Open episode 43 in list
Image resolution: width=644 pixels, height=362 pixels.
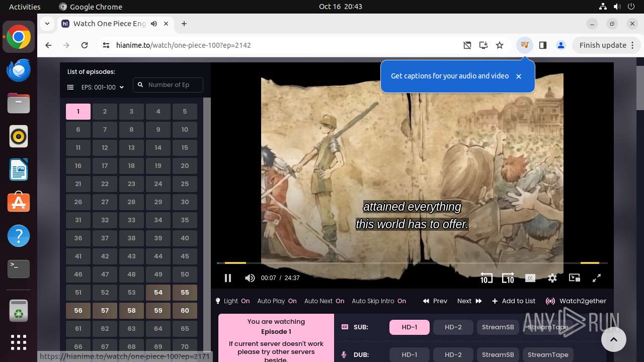pos(131,256)
